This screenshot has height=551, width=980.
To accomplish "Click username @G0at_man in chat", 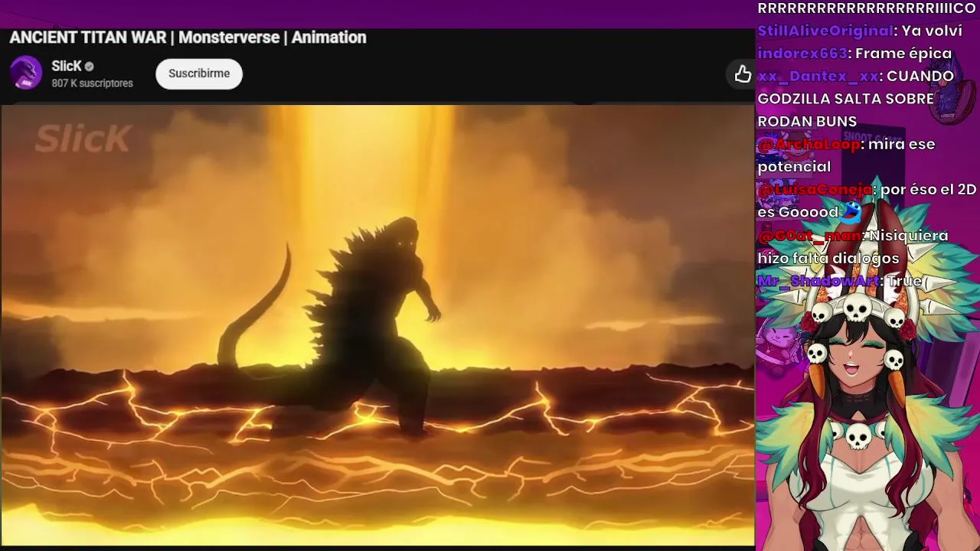I will [810, 235].
